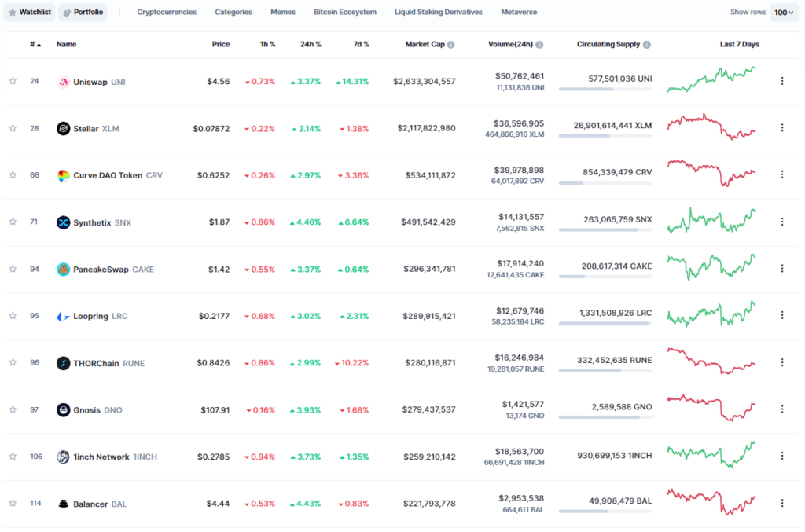Switch to the Liquid Staking Derivatives tab
This screenshot has width=805, height=532.
click(439, 12)
